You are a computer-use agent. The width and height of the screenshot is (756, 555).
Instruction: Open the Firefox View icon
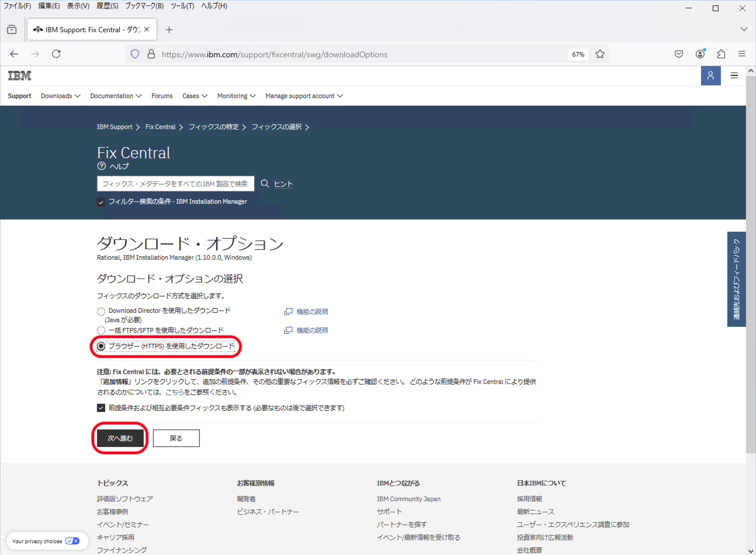pos(12,29)
